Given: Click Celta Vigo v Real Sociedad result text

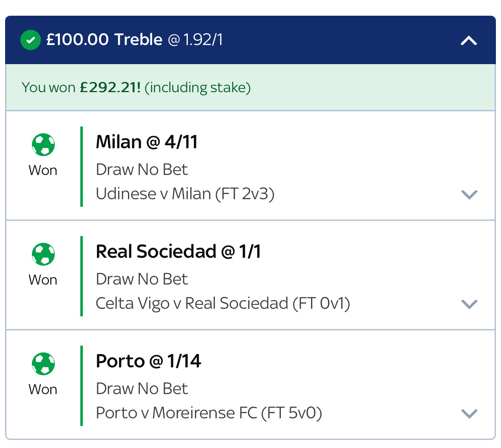Looking at the screenshot, I should 223,303.
